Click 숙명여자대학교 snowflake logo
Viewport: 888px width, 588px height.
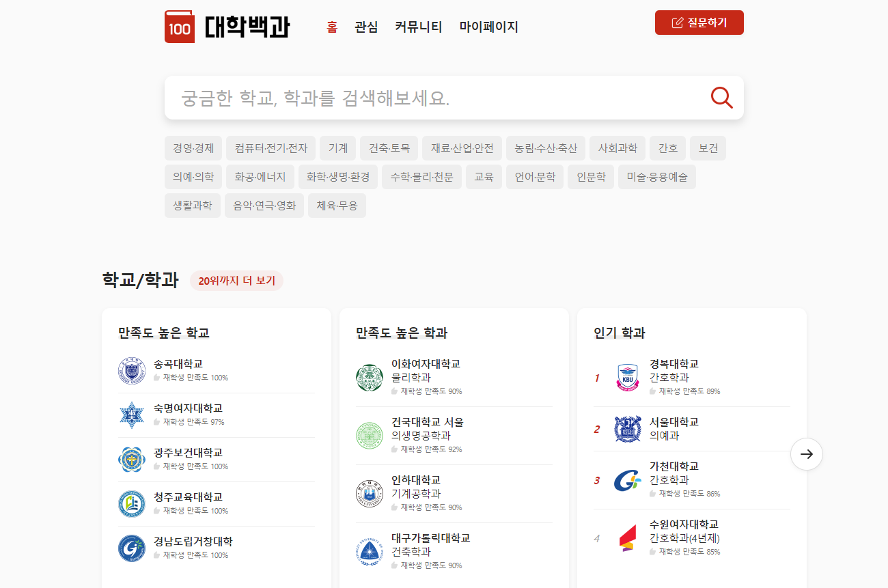click(132, 415)
